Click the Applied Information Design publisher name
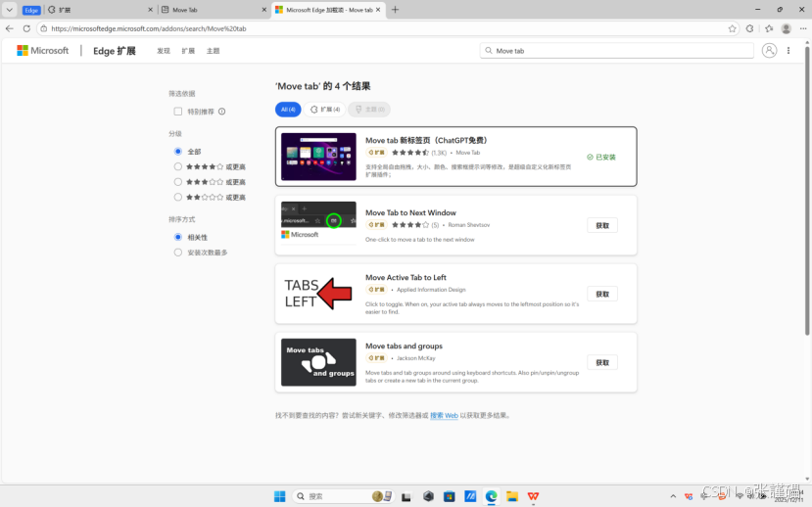Image resolution: width=812 pixels, height=507 pixels. 431,290
